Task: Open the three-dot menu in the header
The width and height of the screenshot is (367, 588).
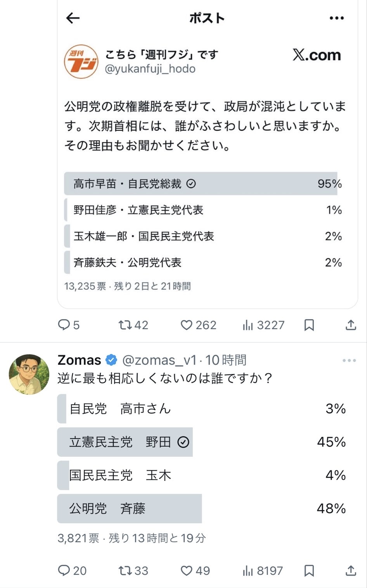Action: tap(336, 18)
